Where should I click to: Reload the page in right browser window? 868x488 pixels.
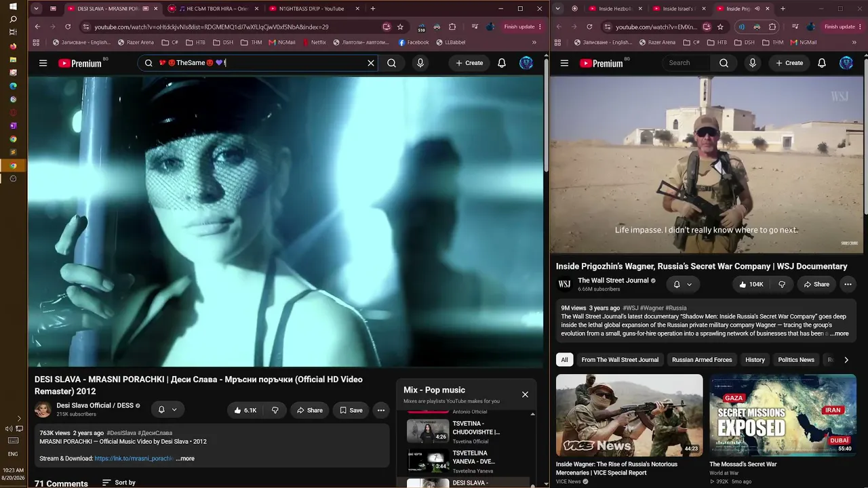pyautogui.click(x=589, y=27)
